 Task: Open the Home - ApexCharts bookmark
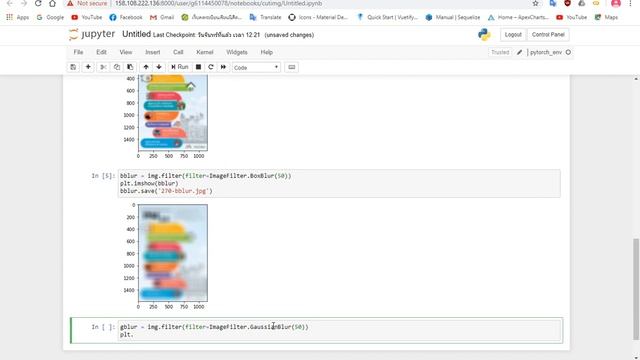[x=518, y=17]
